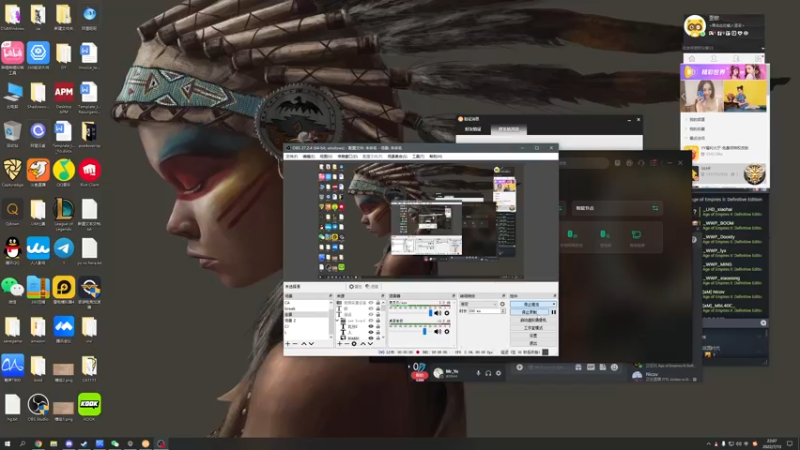Viewport: 800px width, 450px height.
Task: Select _WWP_BOOM in Steam friends list
Action: [x=733, y=225]
